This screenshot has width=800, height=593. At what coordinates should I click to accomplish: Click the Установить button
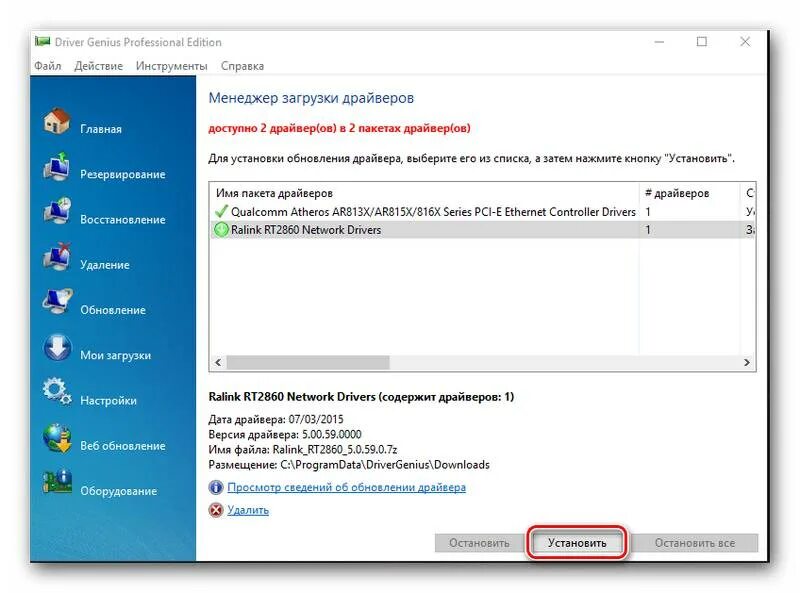pos(577,543)
